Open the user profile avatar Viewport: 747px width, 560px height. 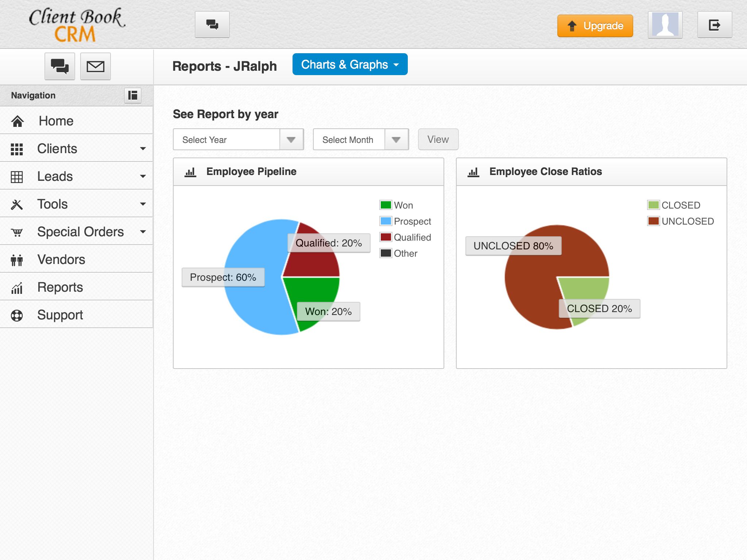pos(665,24)
